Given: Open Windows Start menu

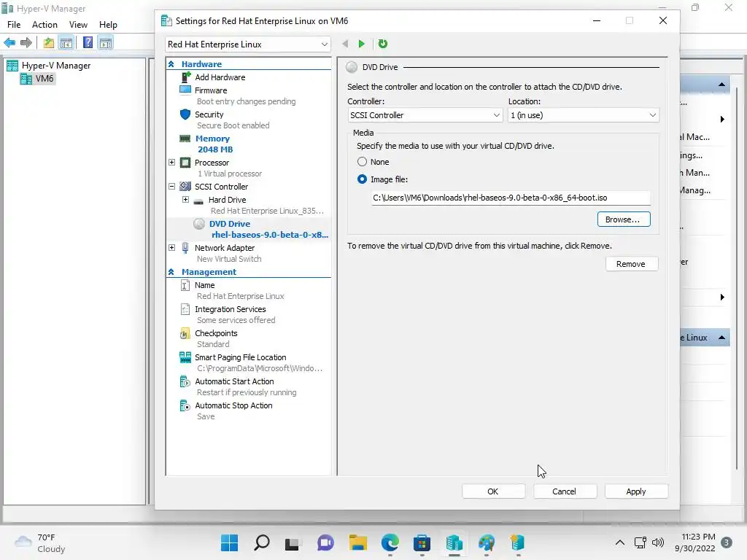Looking at the screenshot, I should click(x=230, y=542).
